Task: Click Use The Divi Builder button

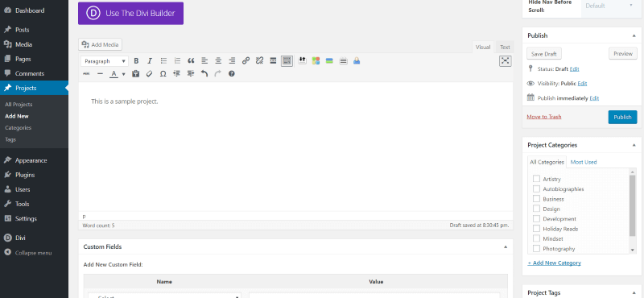Action: 130,13
